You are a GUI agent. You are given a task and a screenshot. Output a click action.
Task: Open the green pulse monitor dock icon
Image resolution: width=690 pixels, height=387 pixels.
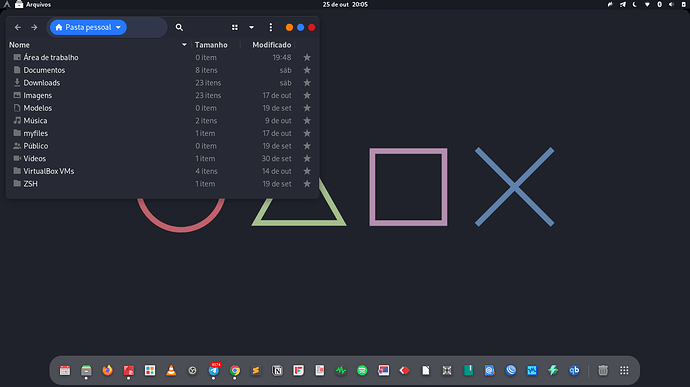click(x=341, y=371)
